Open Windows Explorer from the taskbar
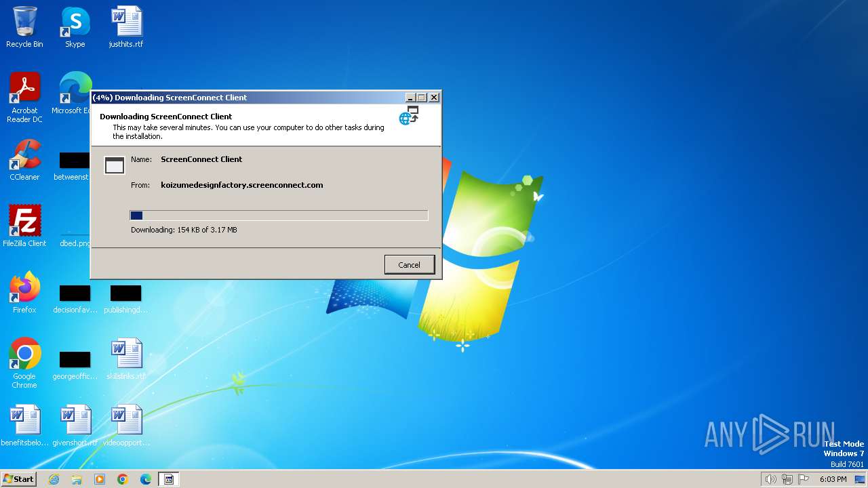Image resolution: width=868 pixels, height=488 pixels. (x=77, y=479)
